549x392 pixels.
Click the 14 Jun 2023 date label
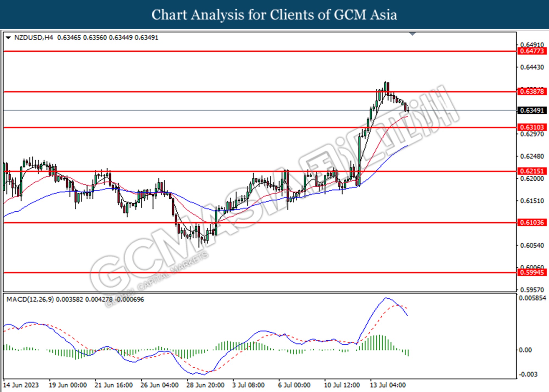[x=21, y=385]
